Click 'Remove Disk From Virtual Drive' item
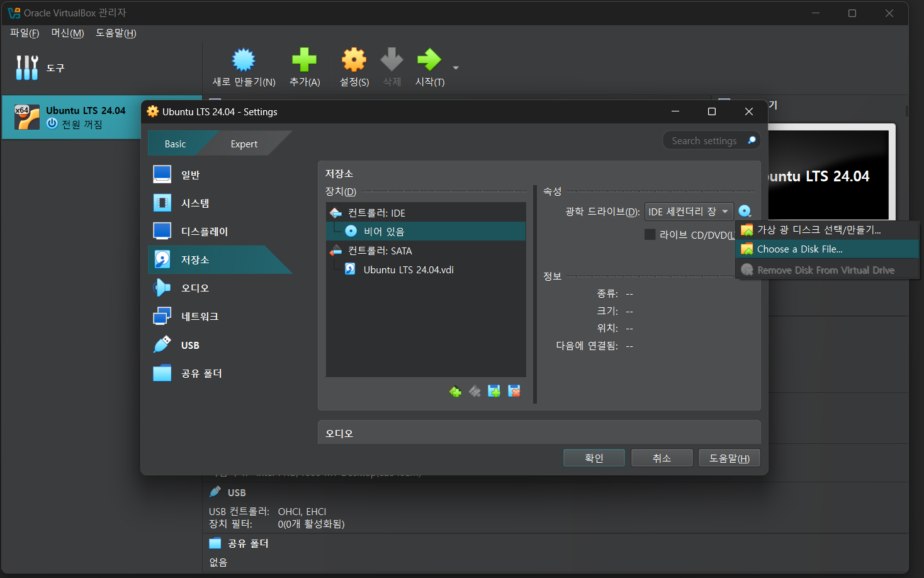Viewport: 924px width, 578px height. click(x=827, y=269)
